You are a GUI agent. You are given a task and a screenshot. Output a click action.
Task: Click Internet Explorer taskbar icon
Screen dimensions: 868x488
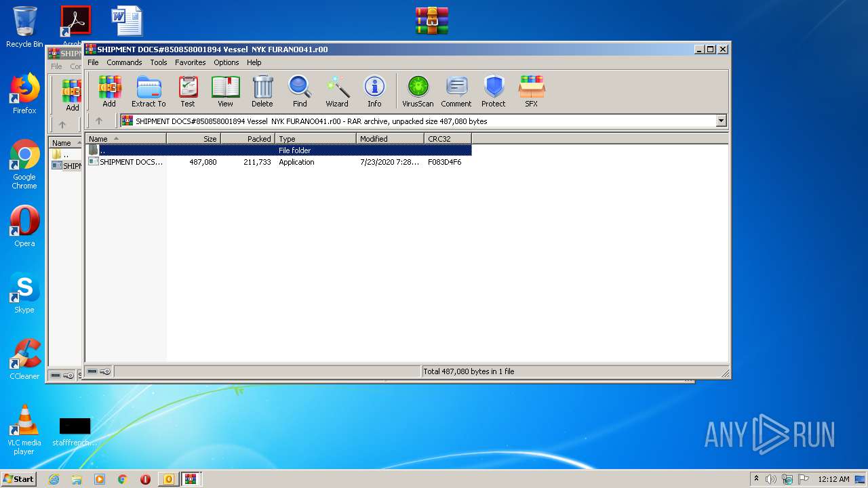[54, 479]
